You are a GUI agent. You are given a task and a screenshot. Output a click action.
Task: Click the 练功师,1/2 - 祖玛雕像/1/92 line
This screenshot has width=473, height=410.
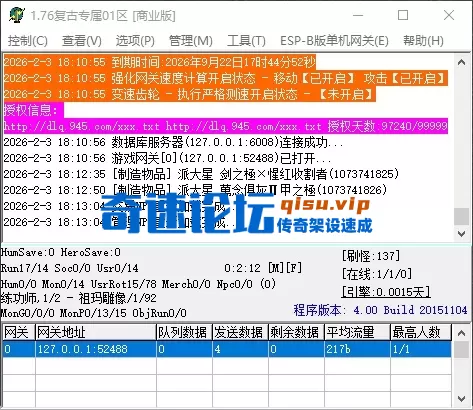(79, 298)
